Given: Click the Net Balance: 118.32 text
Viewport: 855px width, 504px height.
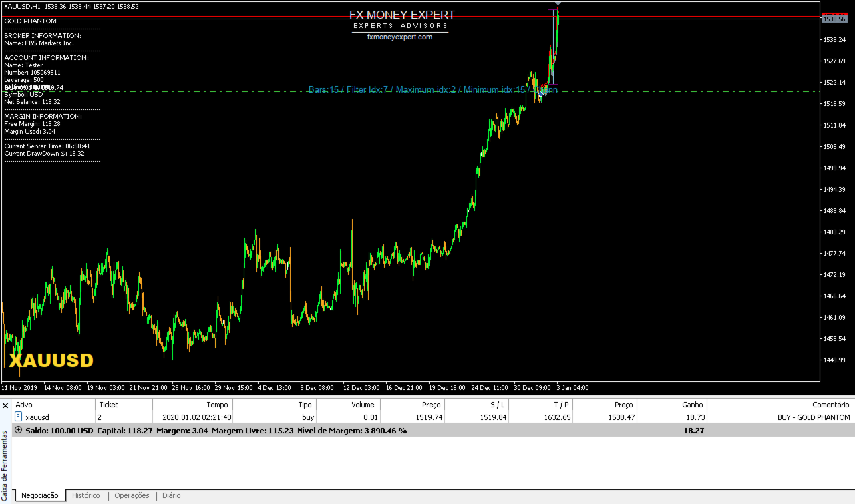Looking at the screenshot, I should pos(32,102).
